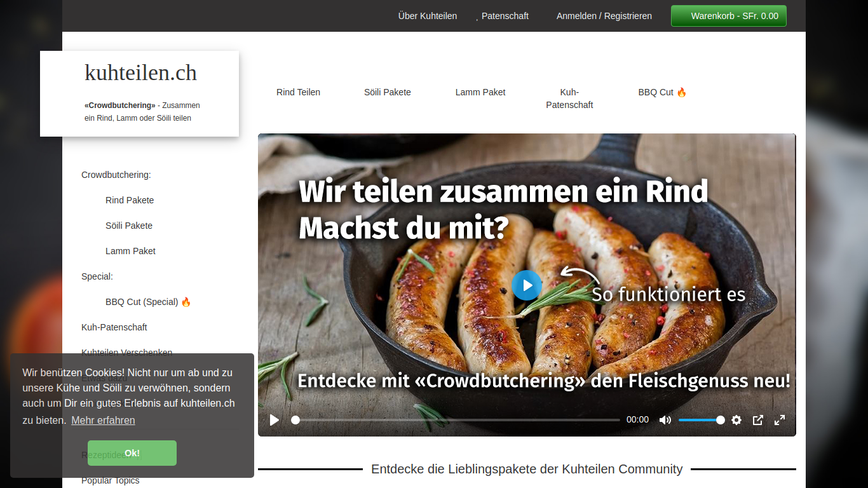Accept cookies with the Ok! button

[132, 453]
